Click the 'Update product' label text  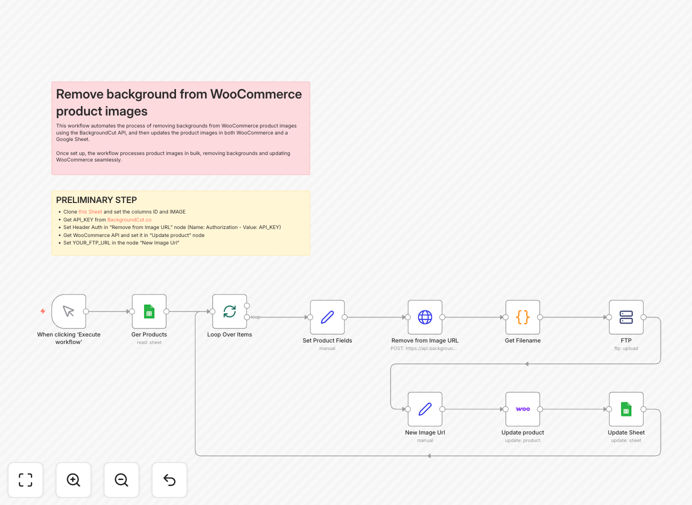pyautogui.click(x=523, y=433)
